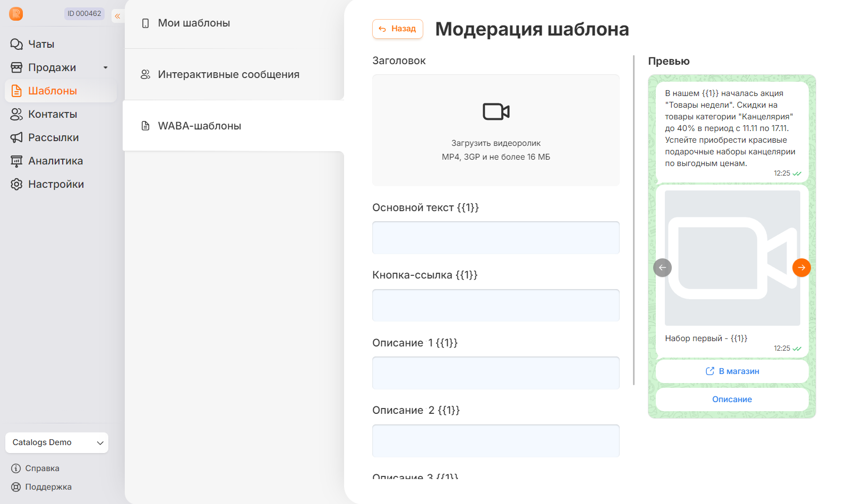Click the Назад back button

(398, 29)
